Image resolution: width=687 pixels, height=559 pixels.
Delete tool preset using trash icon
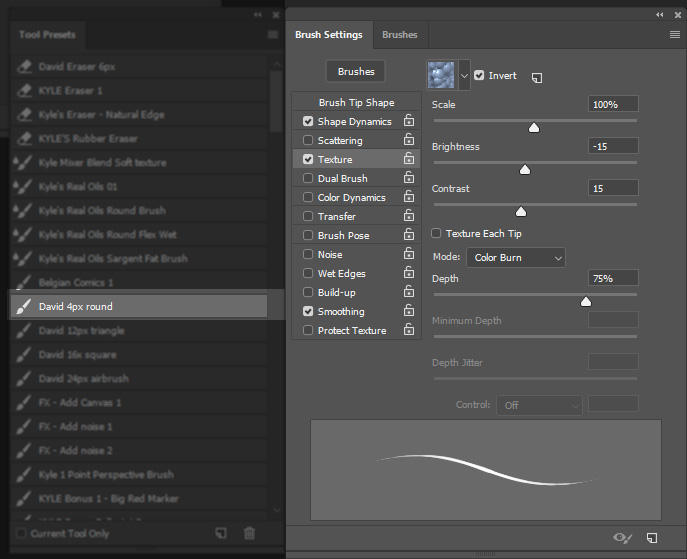[x=250, y=534]
